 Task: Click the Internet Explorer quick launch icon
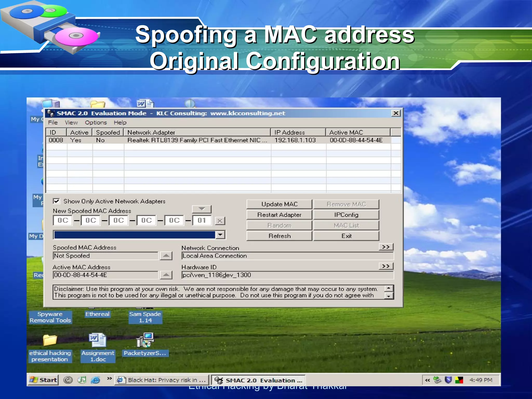tap(96, 380)
